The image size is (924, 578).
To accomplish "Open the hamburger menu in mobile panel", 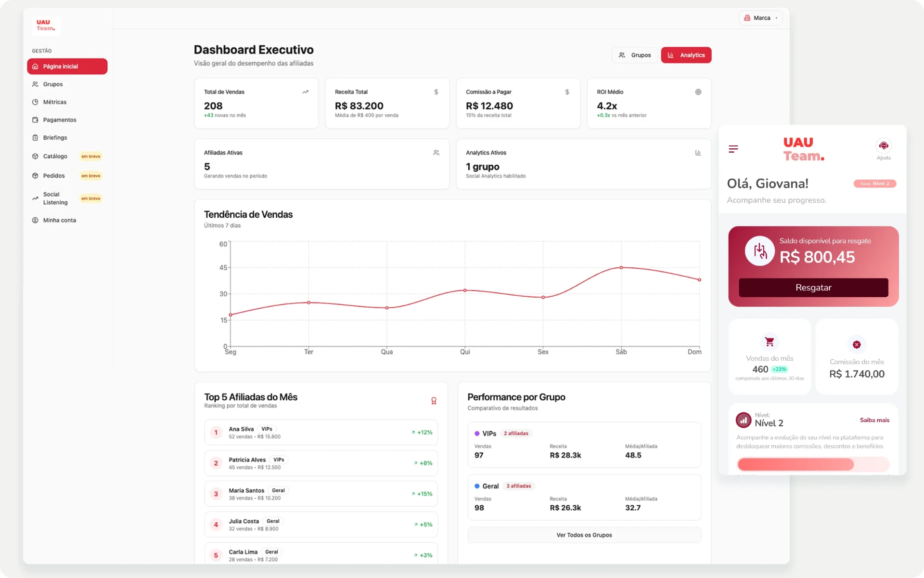I will pyautogui.click(x=733, y=149).
